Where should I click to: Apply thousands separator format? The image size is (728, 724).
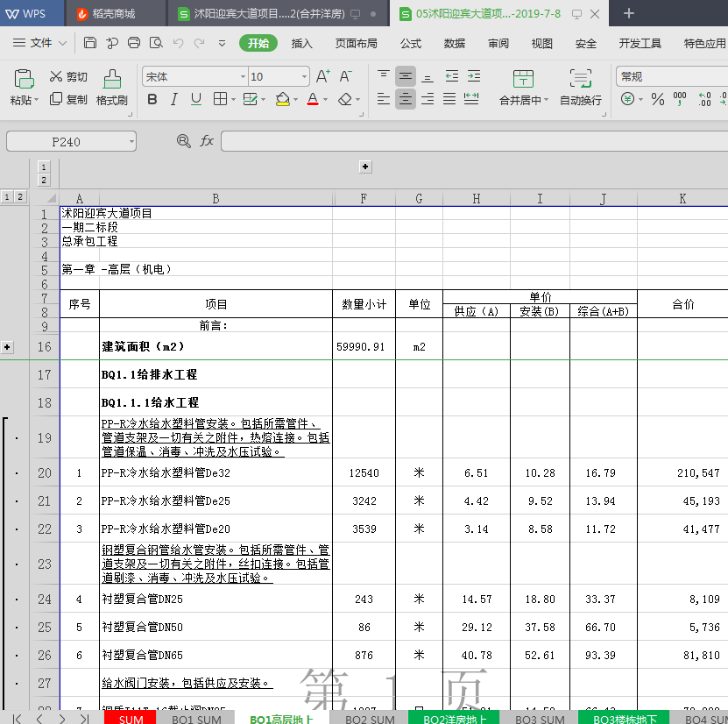point(680,99)
